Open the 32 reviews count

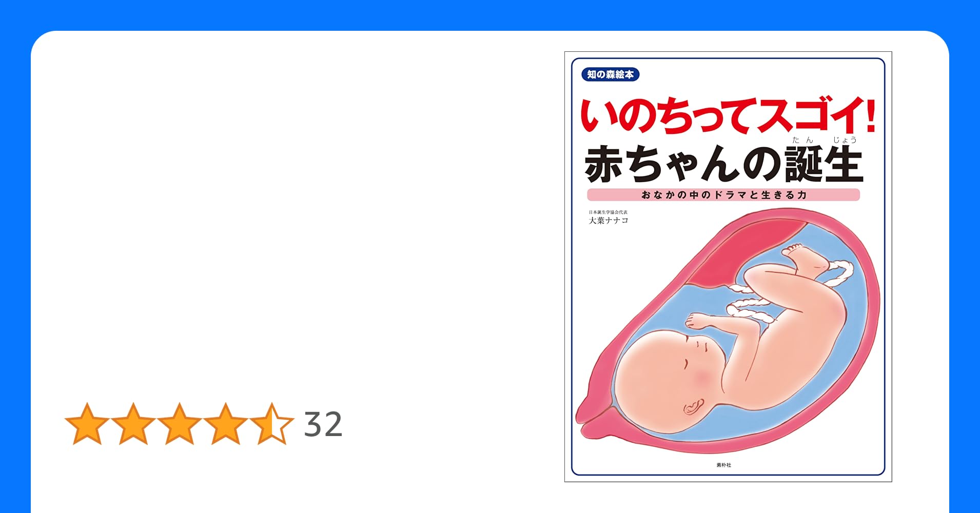(x=323, y=424)
